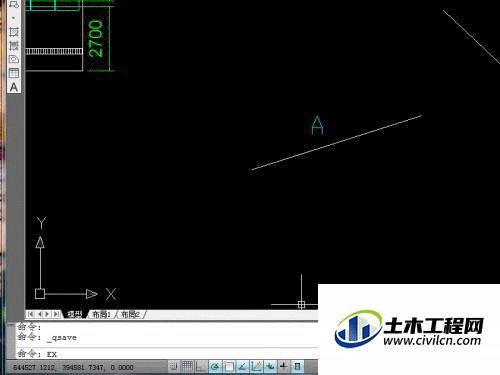Image resolution: width=500 pixels, height=375 pixels.
Task: Toggle Polar Tracking in status bar
Action: (x=215, y=367)
